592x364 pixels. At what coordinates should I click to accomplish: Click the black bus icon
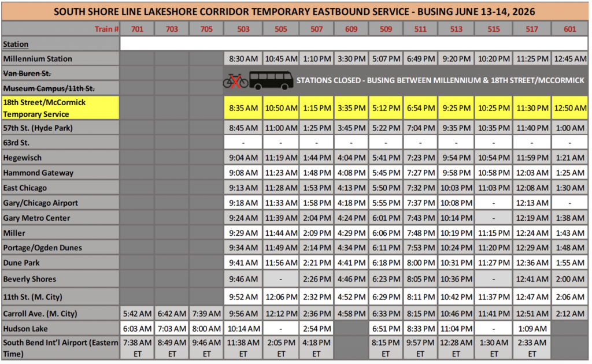(271, 80)
